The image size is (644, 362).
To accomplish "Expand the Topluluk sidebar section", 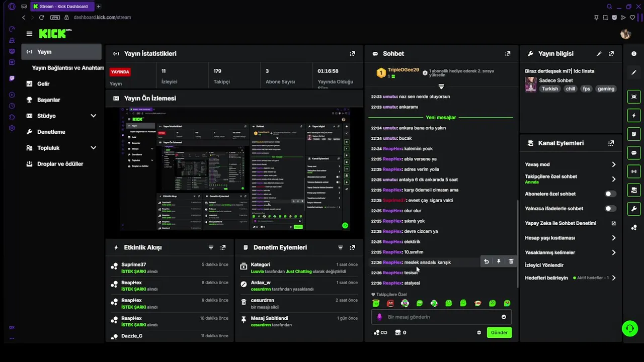I will pos(93,148).
